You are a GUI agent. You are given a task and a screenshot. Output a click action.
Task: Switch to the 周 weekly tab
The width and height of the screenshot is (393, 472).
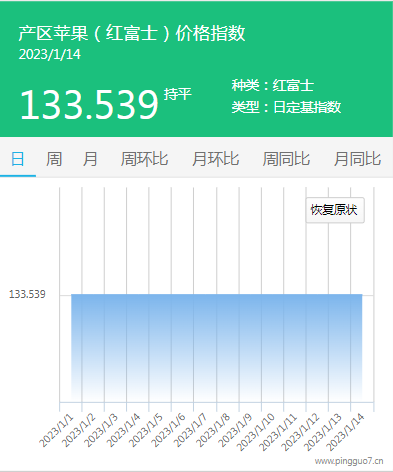54,159
